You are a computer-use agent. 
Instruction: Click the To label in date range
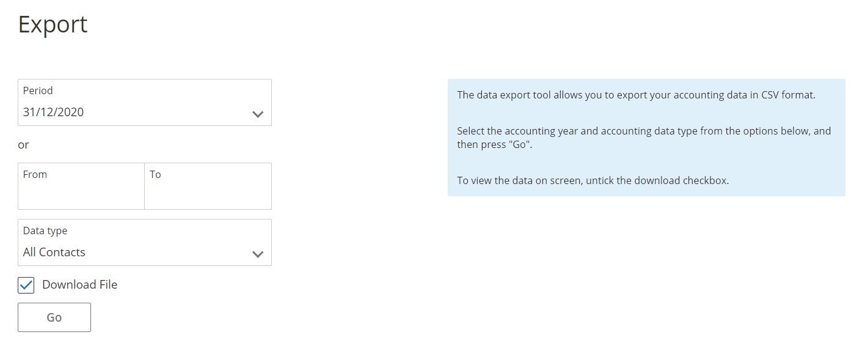(x=155, y=174)
